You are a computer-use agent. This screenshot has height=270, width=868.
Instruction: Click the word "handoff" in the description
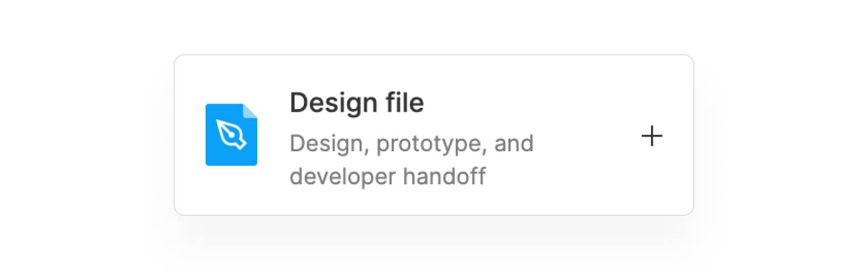click(x=444, y=176)
